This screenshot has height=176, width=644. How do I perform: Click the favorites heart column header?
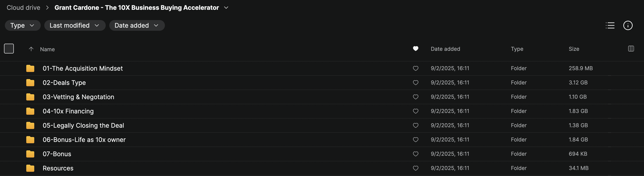tap(415, 49)
